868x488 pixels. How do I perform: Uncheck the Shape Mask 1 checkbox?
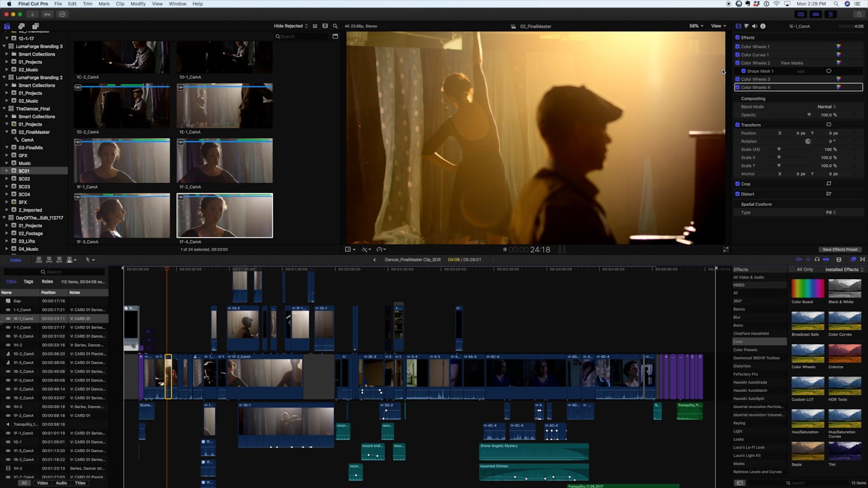coord(744,71)
